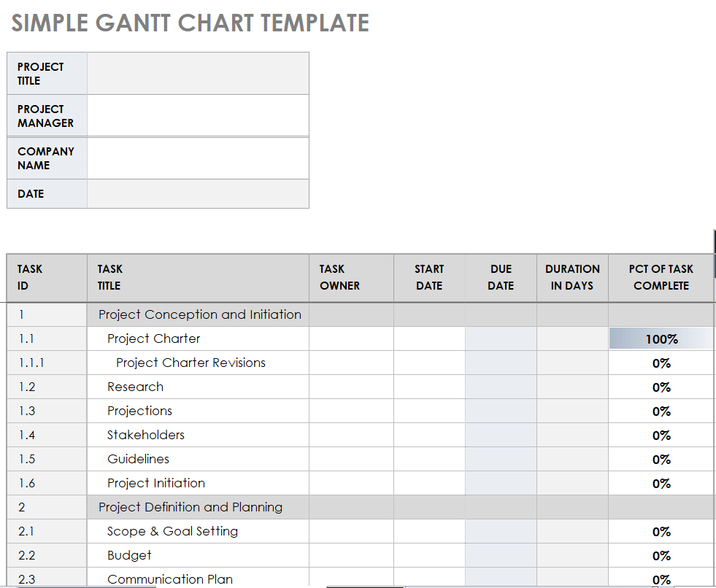
Task: Click the Project Conception and Initiation section row
Action: [200, 315]
